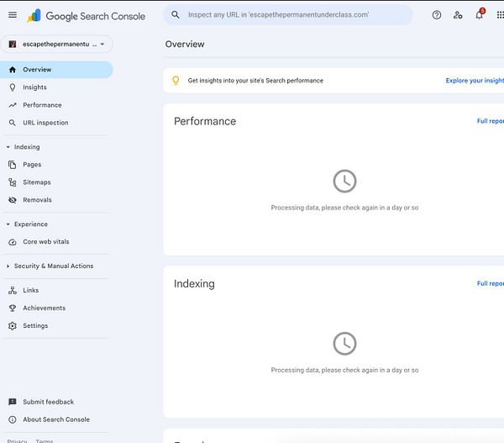Click the Overview home icon
The height and width of the screenshot is (443, 504).
point(13,70)
